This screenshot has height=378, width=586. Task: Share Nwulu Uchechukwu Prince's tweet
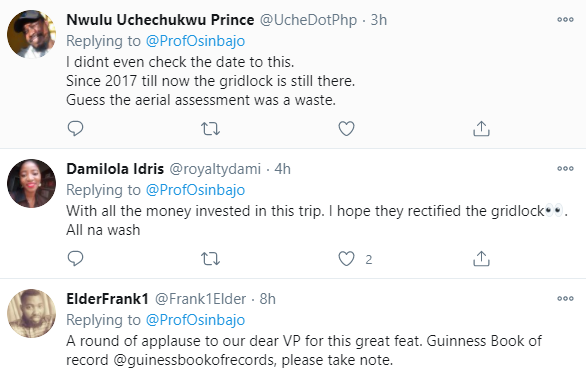[481, 129]
